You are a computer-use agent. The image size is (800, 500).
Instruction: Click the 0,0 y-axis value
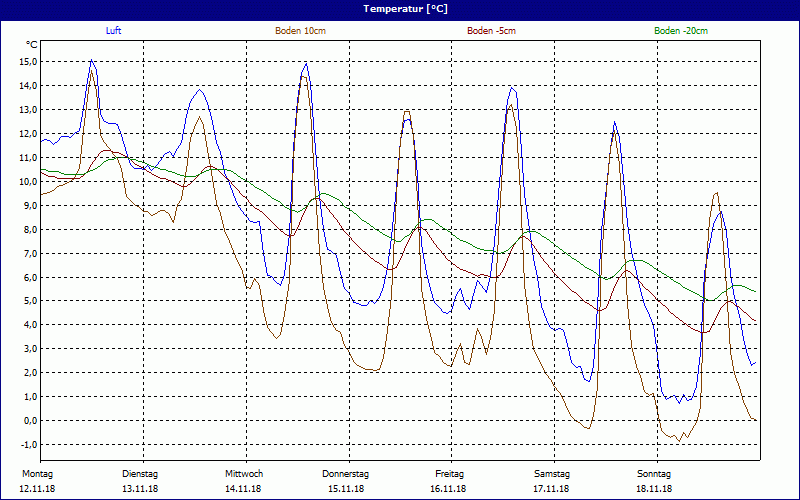[x=30, y=421]
